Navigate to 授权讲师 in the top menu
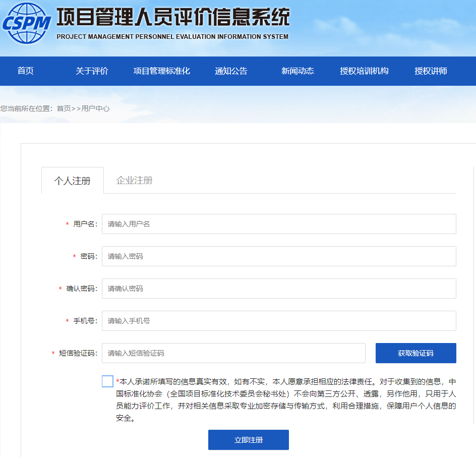Screen dimensions: 476x457 click(x=431, y=71)
